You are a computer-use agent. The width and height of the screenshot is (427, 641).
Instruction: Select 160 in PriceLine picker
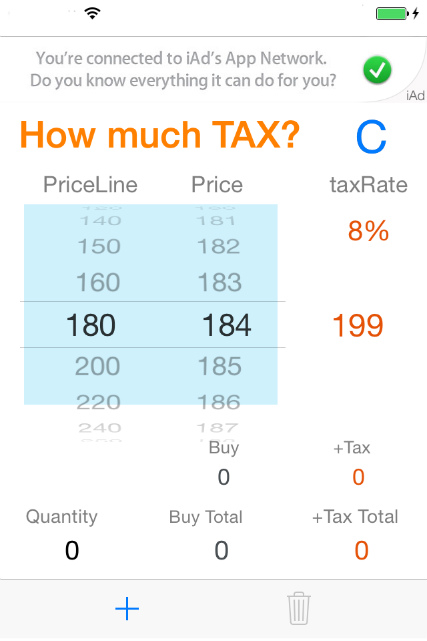tap(98, 282)
